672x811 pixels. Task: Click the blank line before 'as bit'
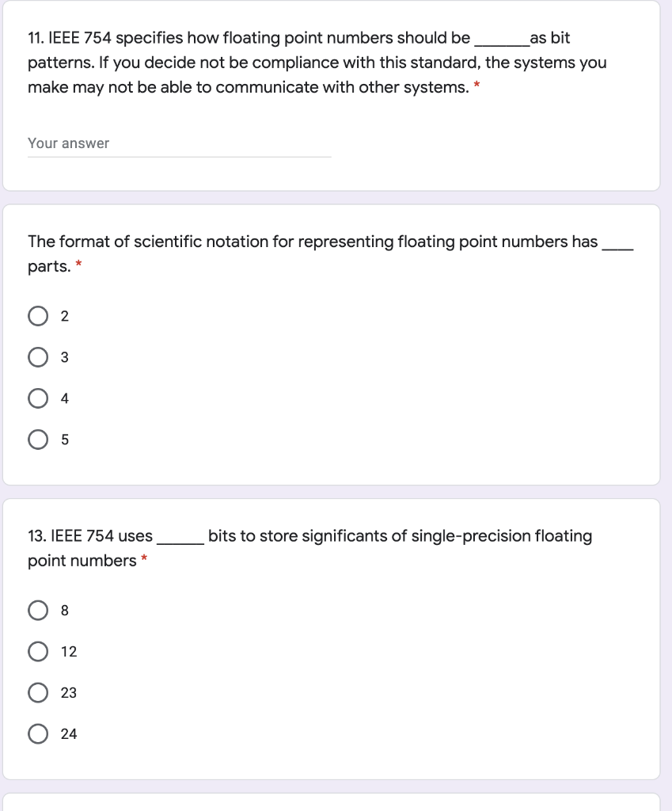pos(500,44)
